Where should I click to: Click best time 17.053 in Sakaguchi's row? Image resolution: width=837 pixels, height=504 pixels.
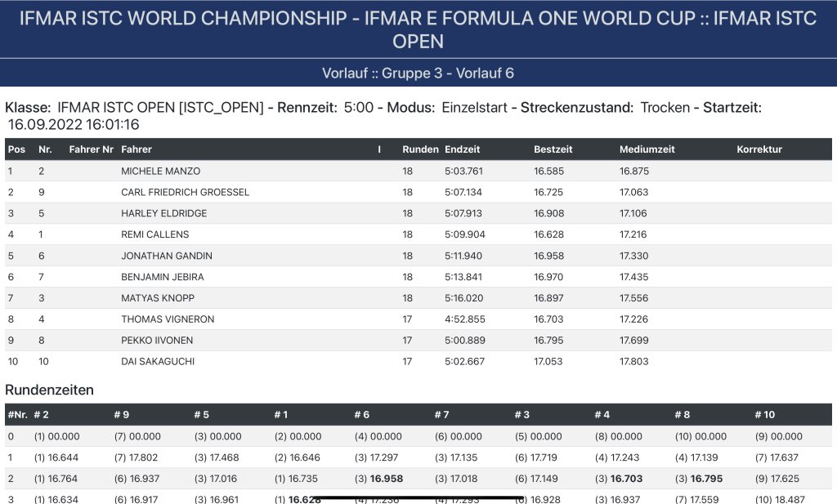pyautogui.click(x=548, y=362)
